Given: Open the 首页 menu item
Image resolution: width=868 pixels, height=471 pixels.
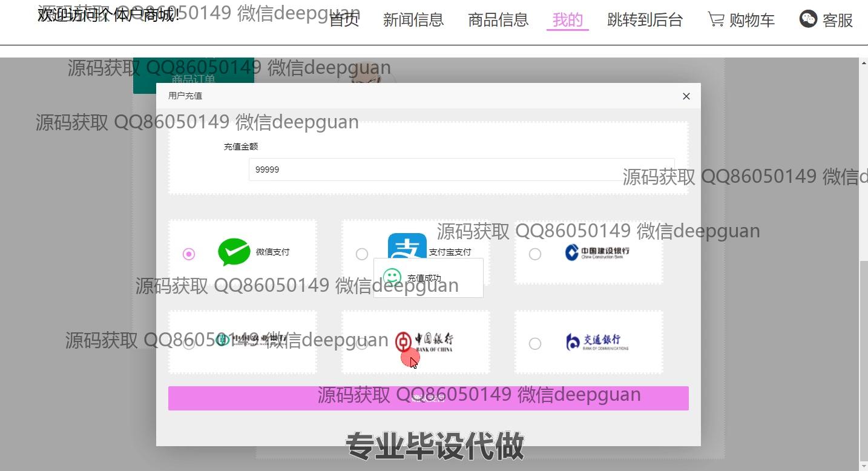Looking at the screenshot, I should pyautogui.click(x=344, y=21).
